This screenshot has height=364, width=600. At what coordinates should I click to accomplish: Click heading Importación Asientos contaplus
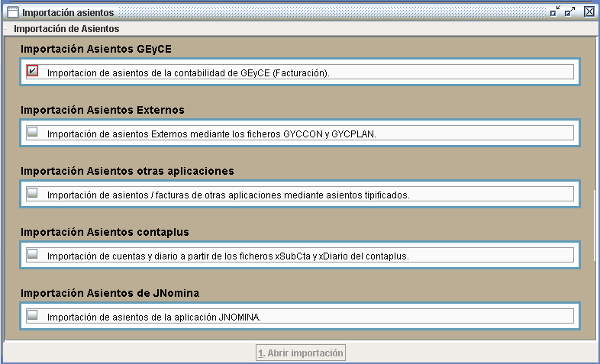(105, 232)
